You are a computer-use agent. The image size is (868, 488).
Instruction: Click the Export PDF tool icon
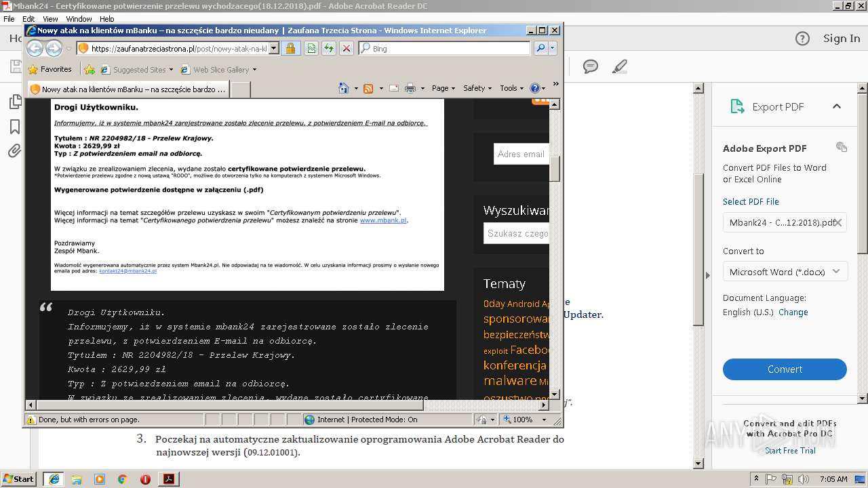click(x=737, y=106)
